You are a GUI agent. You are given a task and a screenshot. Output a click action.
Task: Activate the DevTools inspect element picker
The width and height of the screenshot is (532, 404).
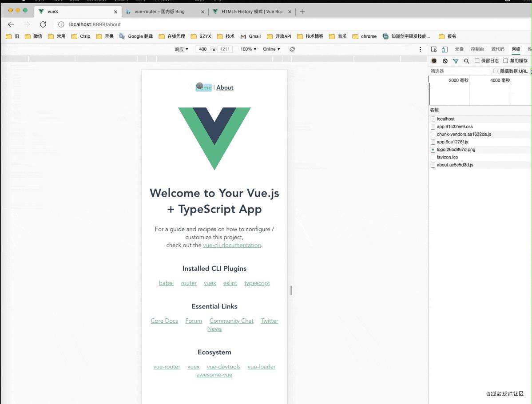(x=433, y=49)
